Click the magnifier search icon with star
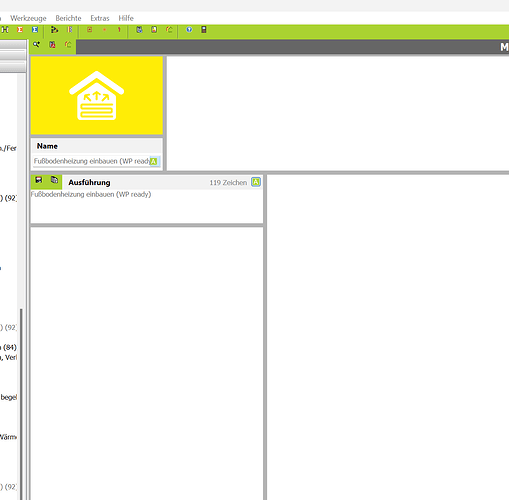 pos(36,44)
